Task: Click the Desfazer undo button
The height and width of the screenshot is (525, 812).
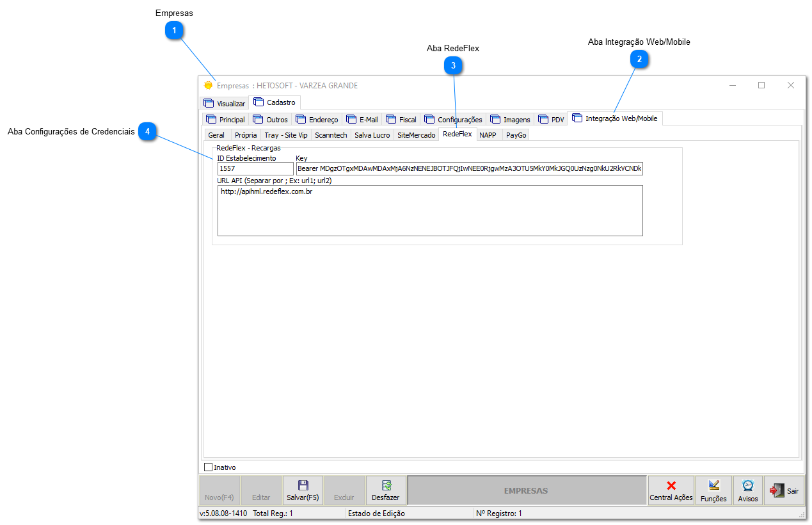Action: click(385, 490)
